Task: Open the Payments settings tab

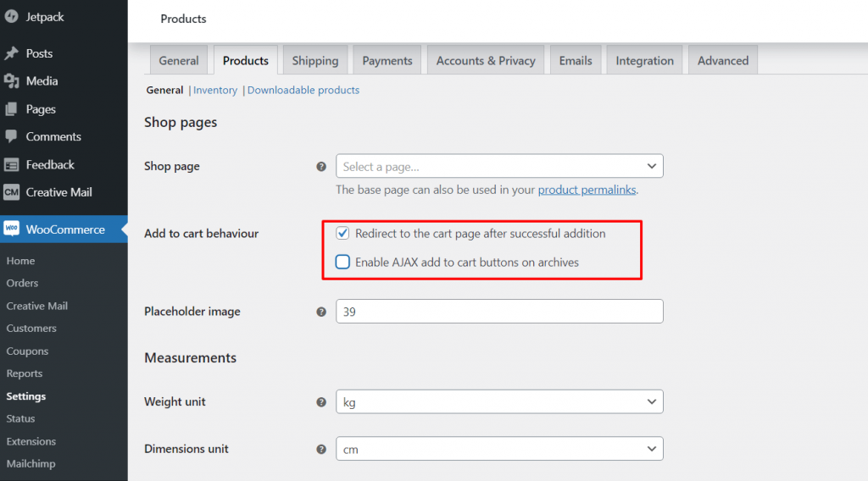Action: point(387,61)
